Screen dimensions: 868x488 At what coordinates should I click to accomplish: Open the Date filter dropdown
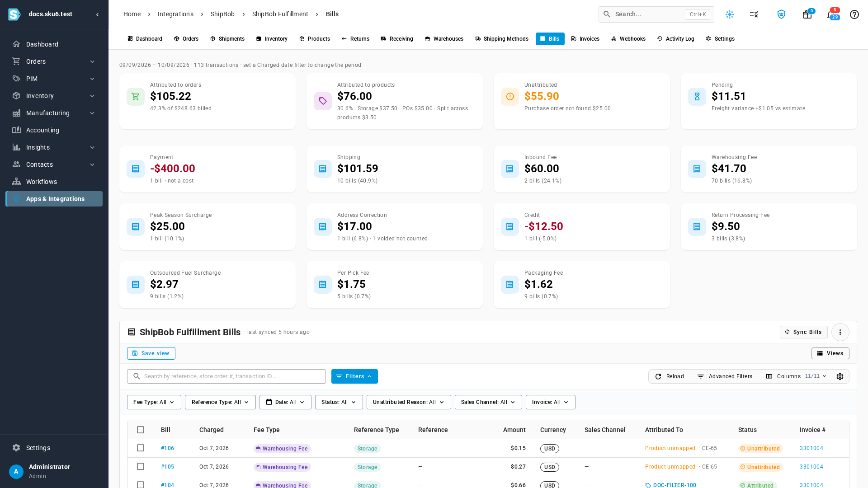tap(285, 402)
